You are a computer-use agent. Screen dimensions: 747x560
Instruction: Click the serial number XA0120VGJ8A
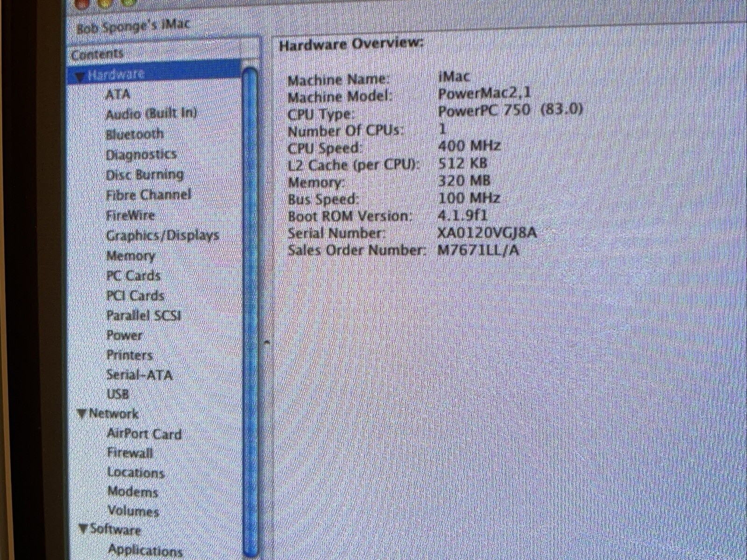pos(487,233)
